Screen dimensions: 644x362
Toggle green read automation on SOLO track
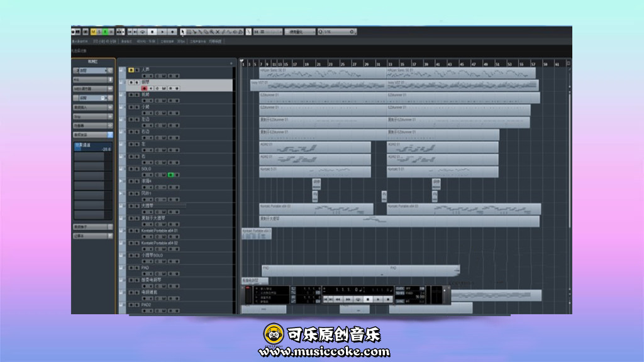click(x=171, y=175)
